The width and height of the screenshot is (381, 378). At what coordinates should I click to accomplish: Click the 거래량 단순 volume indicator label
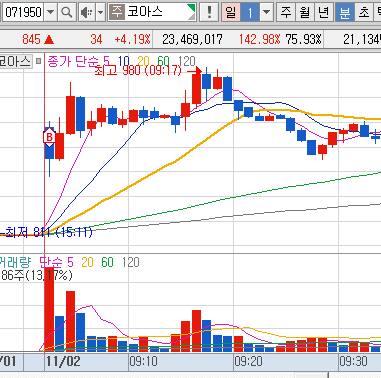pyautogui.click(x=32, y=262)
